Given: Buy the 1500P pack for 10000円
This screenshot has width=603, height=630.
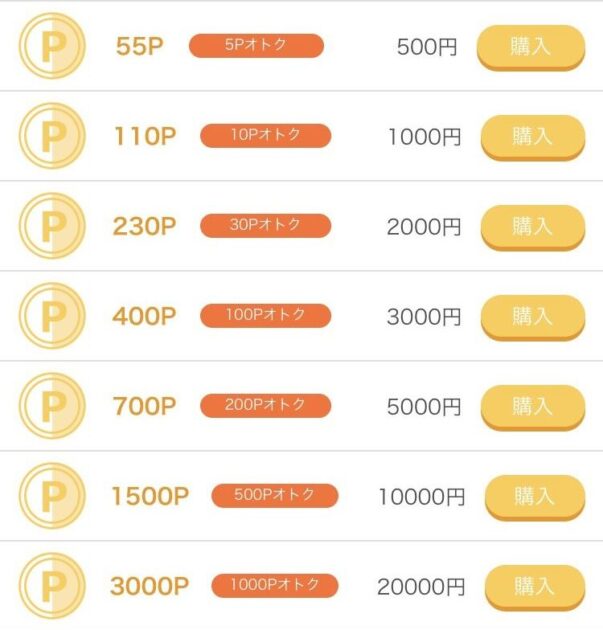Looking at the screenshot, I should [x=535, y=497].
